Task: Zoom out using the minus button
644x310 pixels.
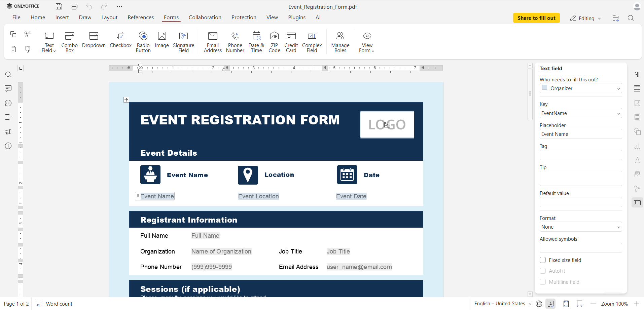Action: (x=593, y=304)
